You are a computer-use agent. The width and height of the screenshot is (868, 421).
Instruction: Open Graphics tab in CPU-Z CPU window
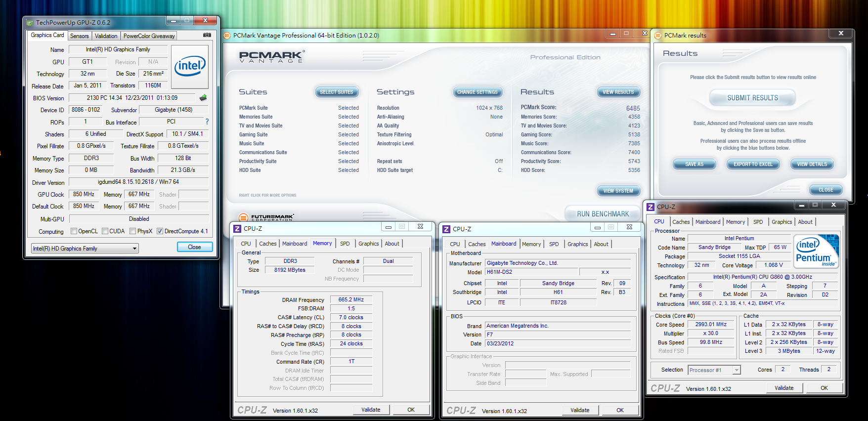[x=782, y=222]
